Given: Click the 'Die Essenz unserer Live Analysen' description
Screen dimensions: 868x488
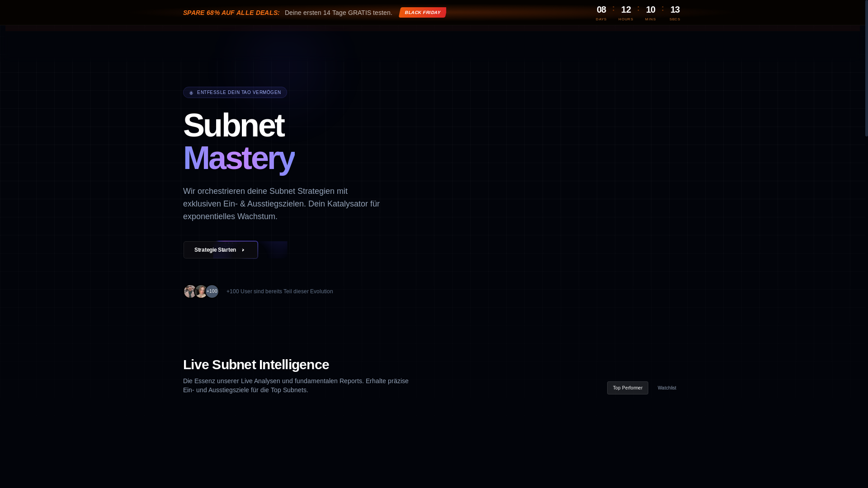Looking at the screenshot, I should 296,385.
